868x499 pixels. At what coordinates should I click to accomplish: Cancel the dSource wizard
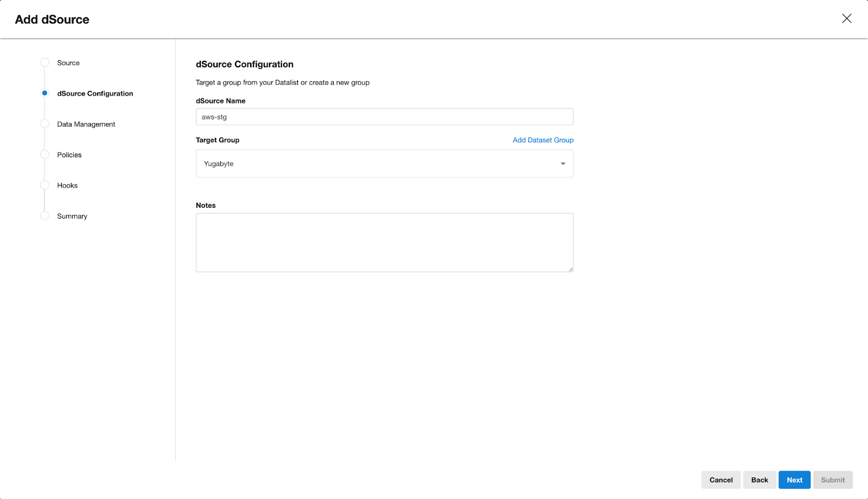coord(720,480)
